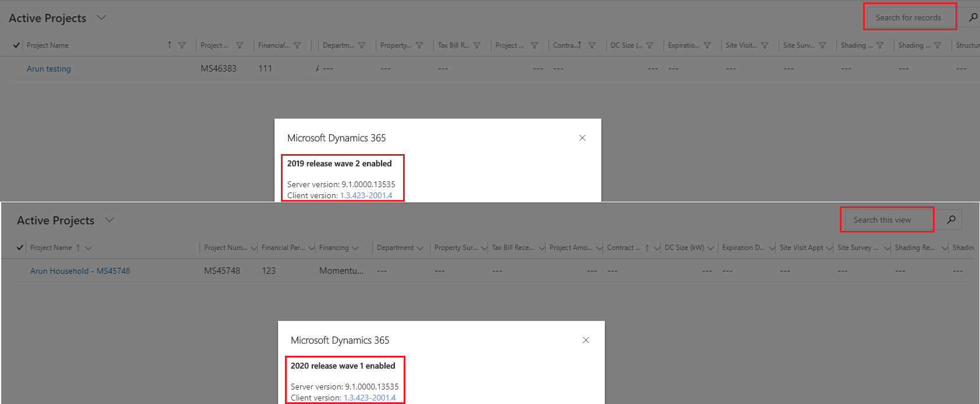Open Shading Re... column dropdown chevron
Viewport: 980px width, 404px height.
[945, 248]
